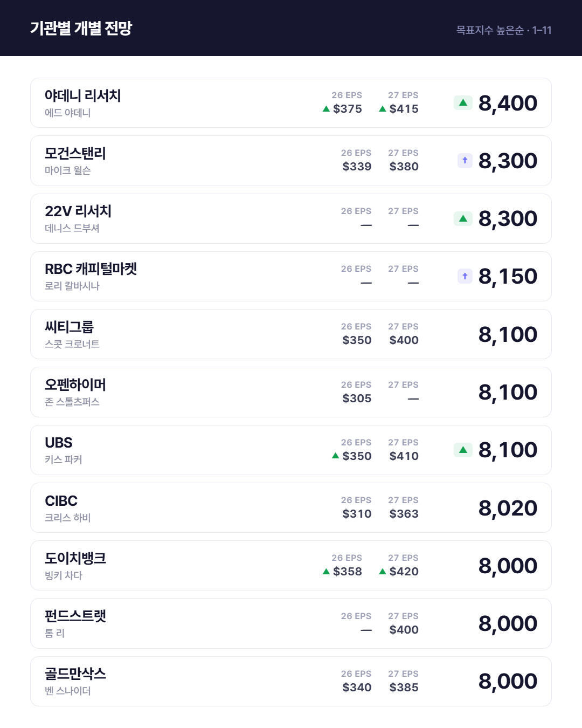This screenshot has width=582, height=728.
Task: Select the 씨티그룹 institution name
Action: 70,327
